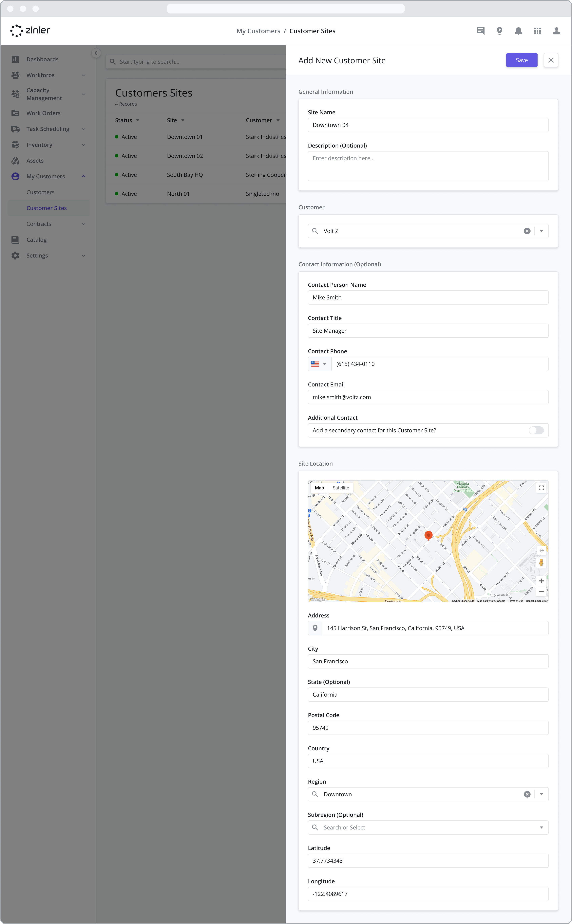The height and width of the screenshot is (924, 572).
Task: Click the My Customers breadcrumb link
Action: point(258,31)
